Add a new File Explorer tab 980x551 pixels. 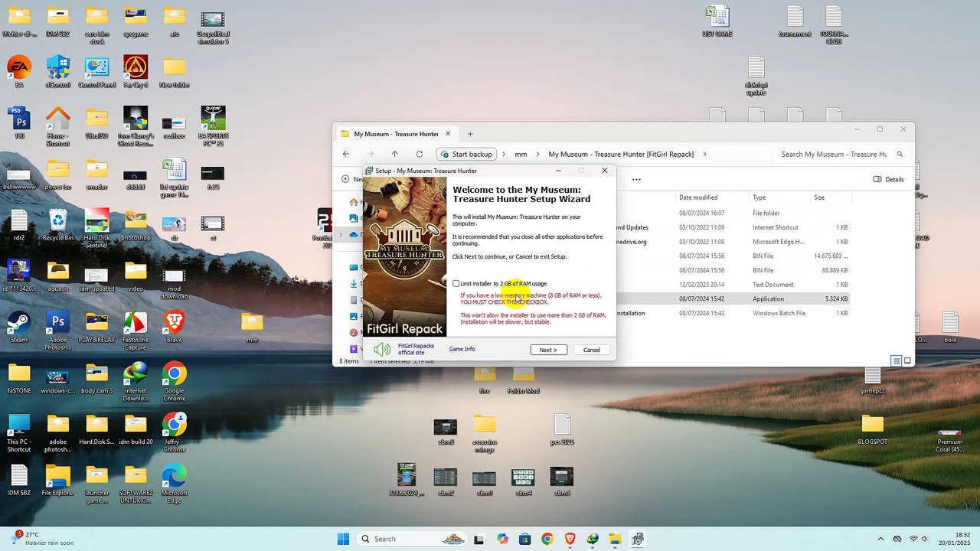pyautogui.click(x=470, y=134)
